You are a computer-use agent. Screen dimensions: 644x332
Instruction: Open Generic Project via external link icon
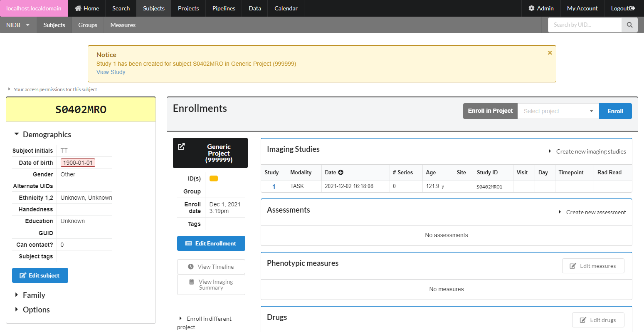(181, 146)
